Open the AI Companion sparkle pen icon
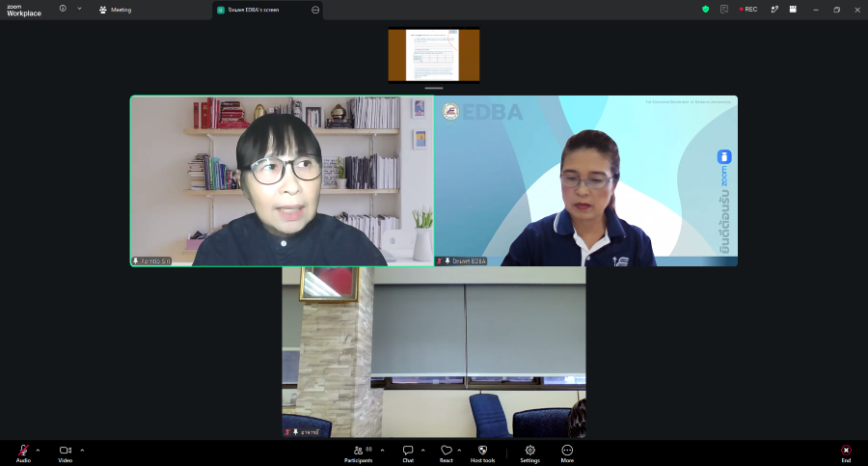 (774, 10)
